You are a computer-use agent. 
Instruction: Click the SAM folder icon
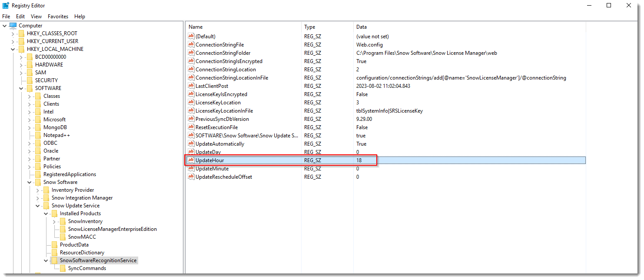pyautogui.click(x=30, y=73)
